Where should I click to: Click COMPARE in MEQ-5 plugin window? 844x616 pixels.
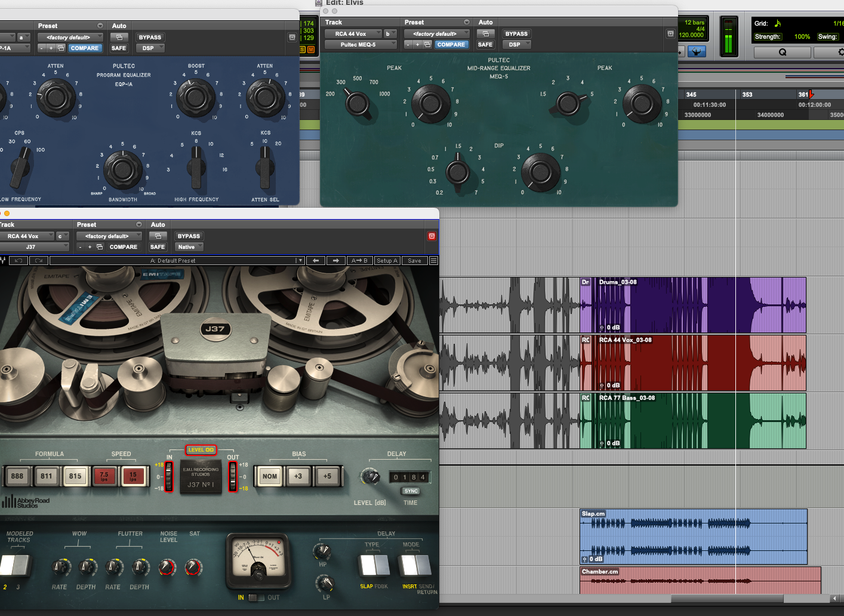point(451,45)
